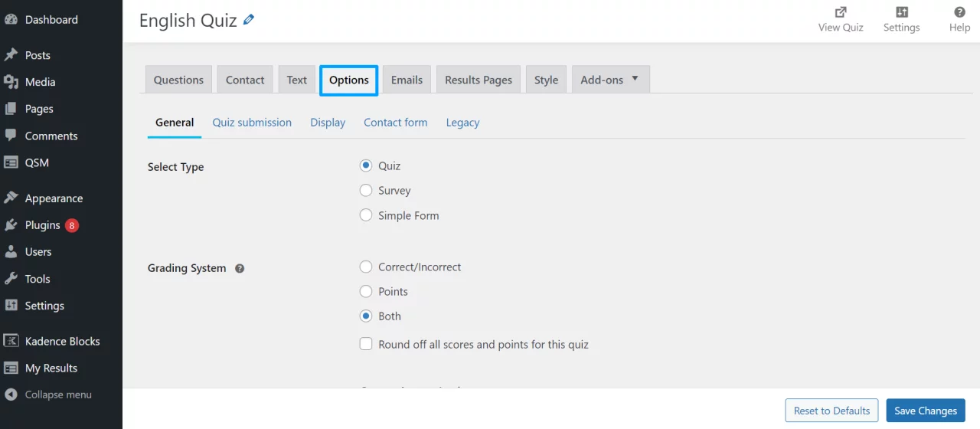Screen dimensions: 980x429
Task: Select the Quiz type radio button
Action: [x=366, y=165]
